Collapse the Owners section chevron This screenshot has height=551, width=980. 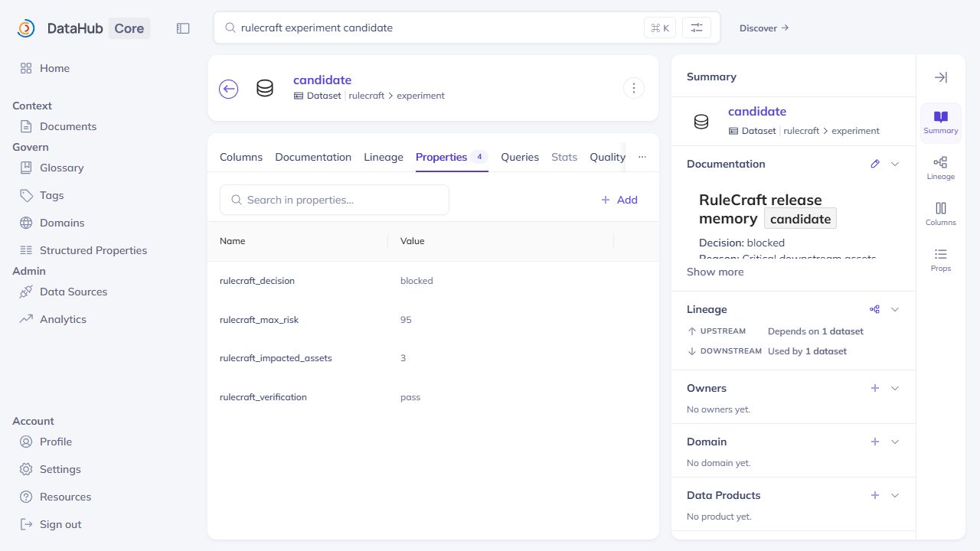[895, 388]
